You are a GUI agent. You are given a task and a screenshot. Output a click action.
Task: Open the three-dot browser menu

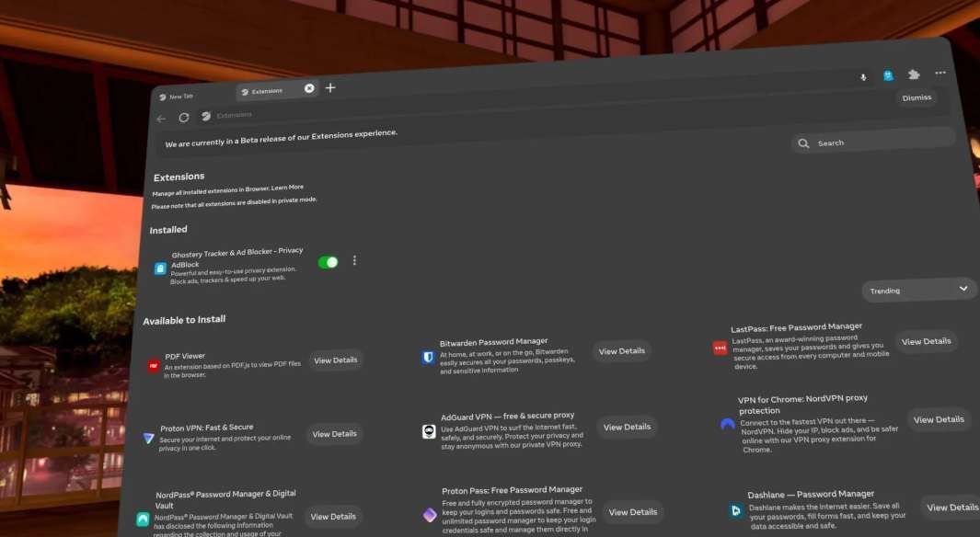click(940, 73)
